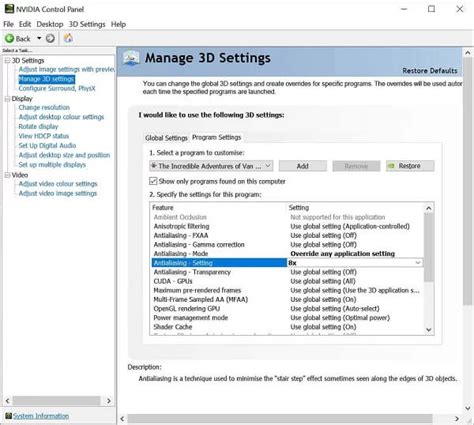This screenshot has height=425, width=474.
Task: Click the Manage 3D Settings header icon
Action: [131, 58]
